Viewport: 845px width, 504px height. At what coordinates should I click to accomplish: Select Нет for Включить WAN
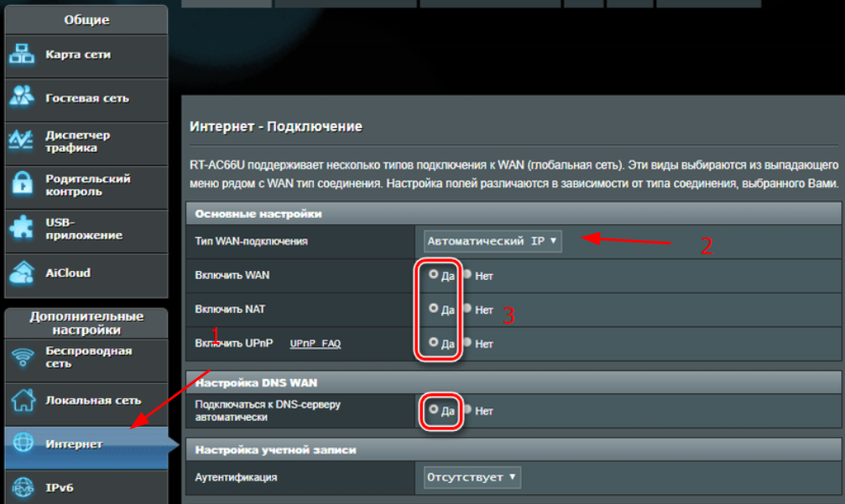point(467,274)
